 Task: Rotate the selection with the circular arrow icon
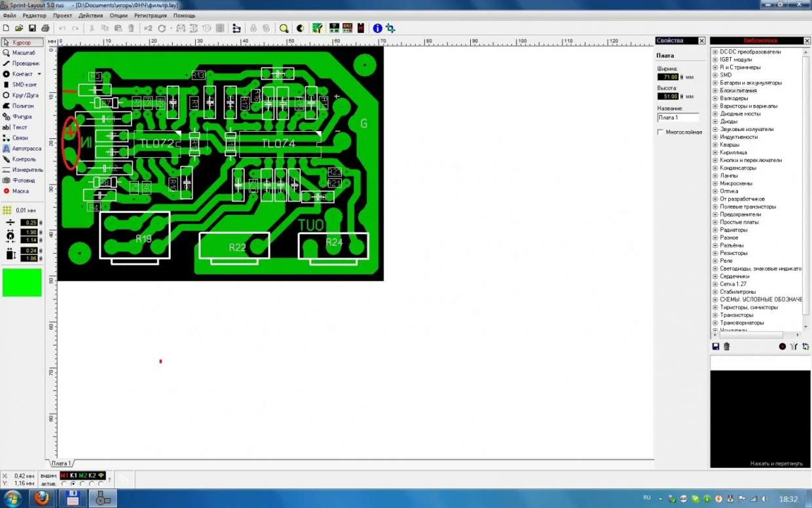tap(162, 28)
